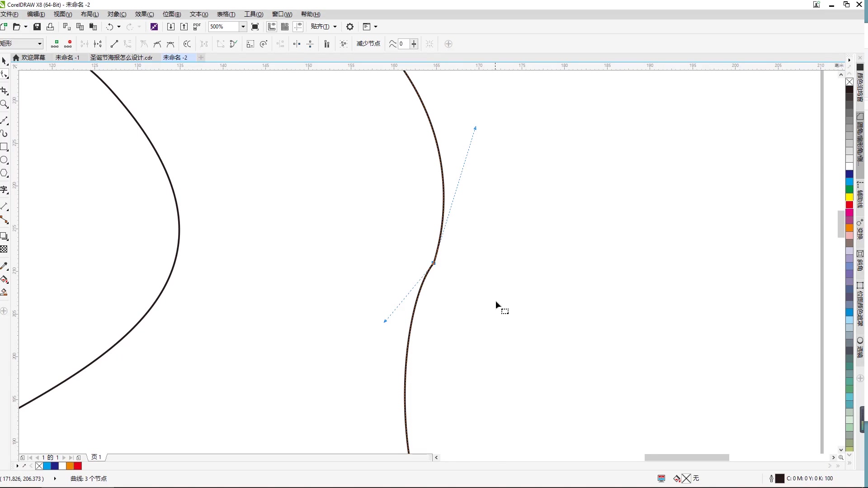
Task: Click Reflect nodes horizontally icon
Action: pos(297,44)
